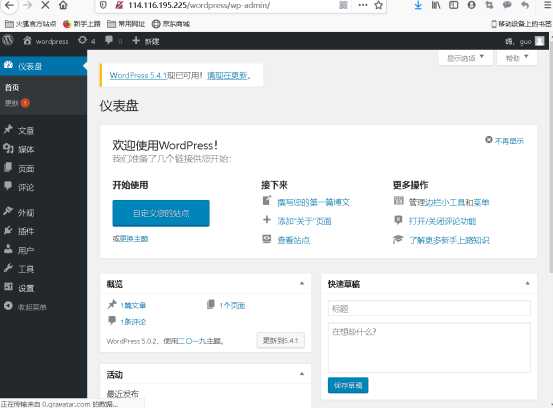
Task: Click the learn more getting started link
Action: [x=449, y=240]
